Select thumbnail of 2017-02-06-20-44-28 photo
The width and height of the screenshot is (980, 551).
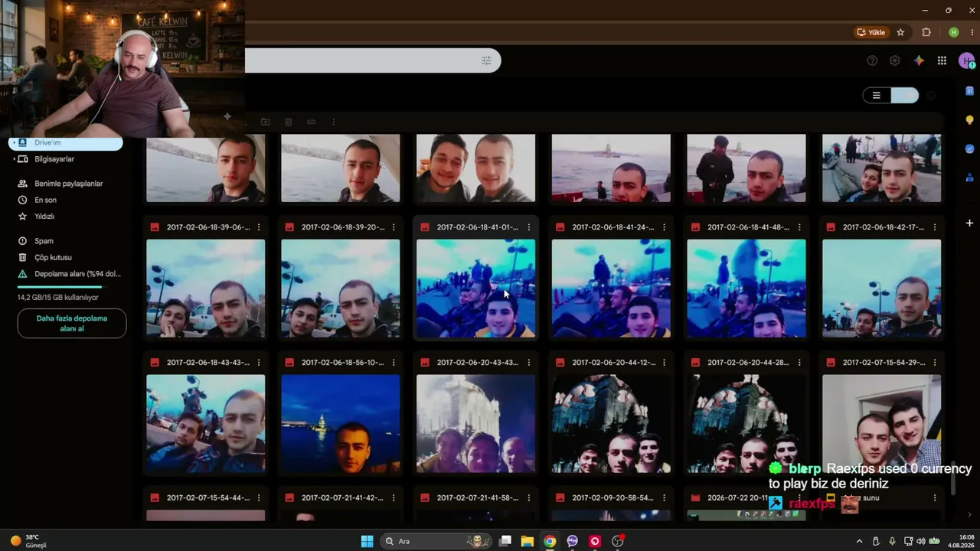click(746, 424)
